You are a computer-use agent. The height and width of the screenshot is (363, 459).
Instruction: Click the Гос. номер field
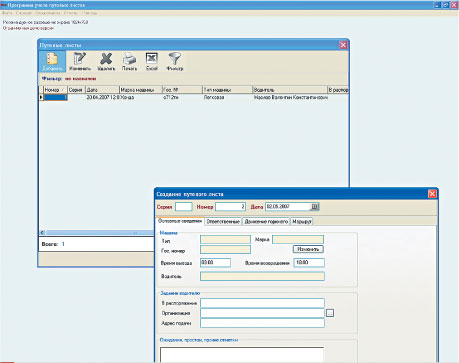225,249
